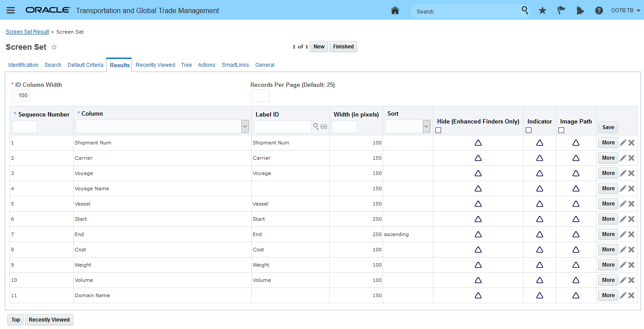Click the notifications bell icon
The width and height of the screenshot is (644, 329).
pyautogui.click(x=580, y=10)
